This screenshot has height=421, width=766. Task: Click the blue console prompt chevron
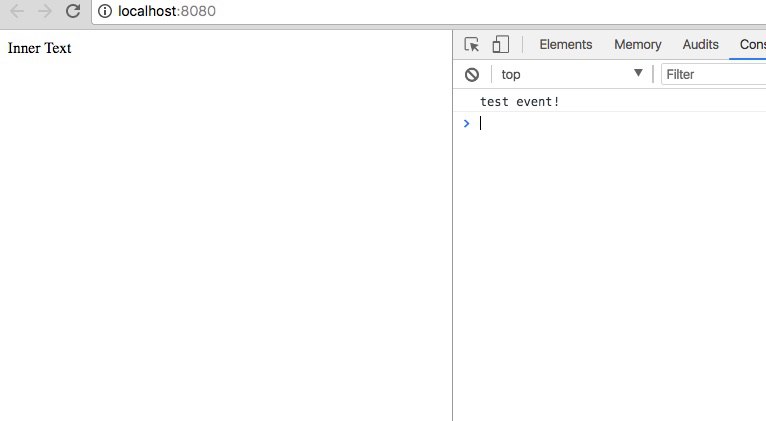tap(466, 123)
